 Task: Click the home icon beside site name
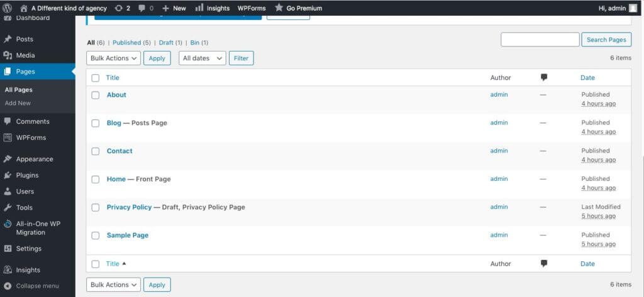pyautogui.click(x=24, y=8)
